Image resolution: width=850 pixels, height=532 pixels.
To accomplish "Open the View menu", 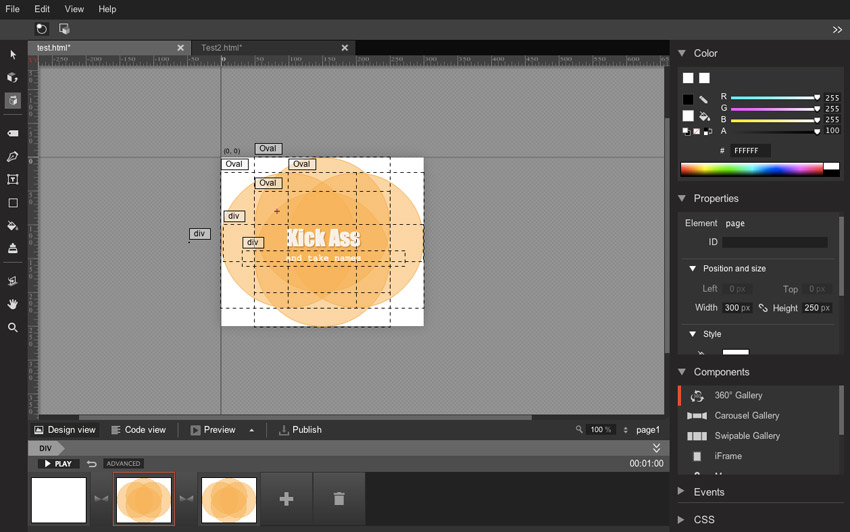I will pyautogui.click(x=74, y=9).
